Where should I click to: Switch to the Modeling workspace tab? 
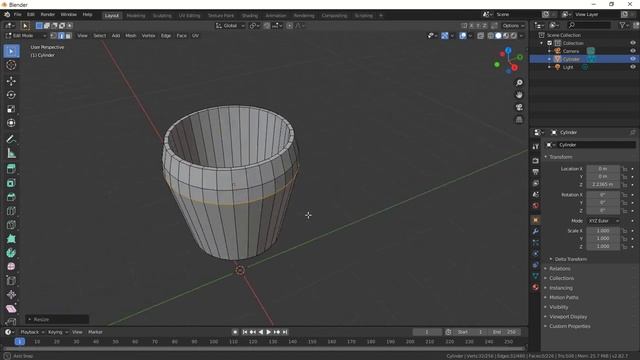136,16
